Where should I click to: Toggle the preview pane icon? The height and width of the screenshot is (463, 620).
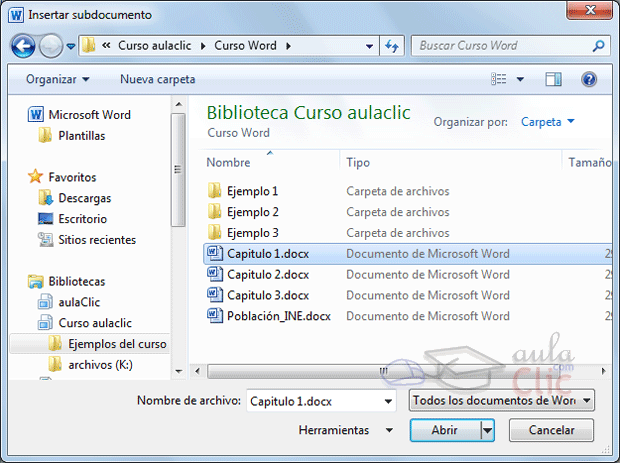tap(553, 79)
